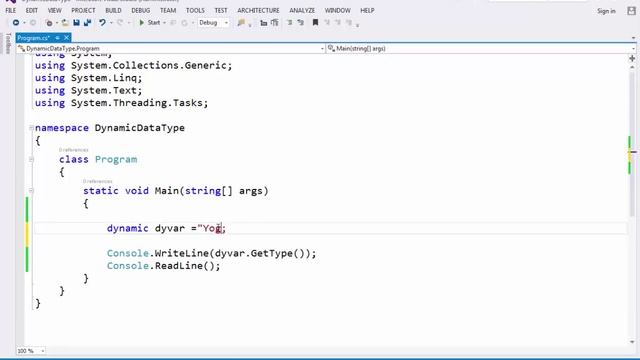
Task: Toggle a bookmark on the current line
Action: click(x=315, y=23)
